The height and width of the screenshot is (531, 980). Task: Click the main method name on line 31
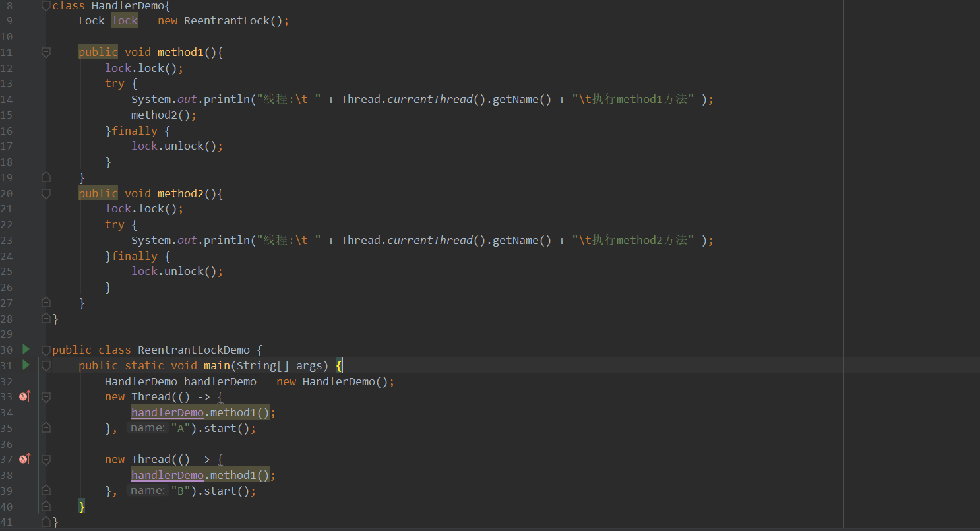click(217, 365)
